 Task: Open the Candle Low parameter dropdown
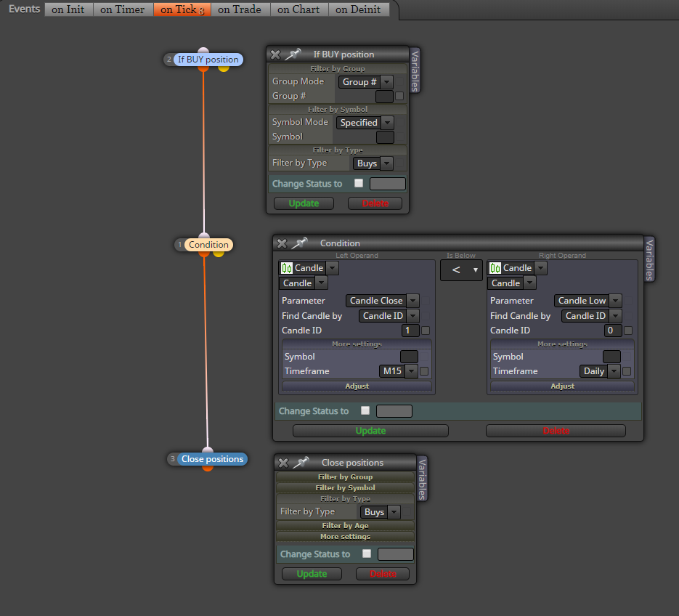click(615, 300)
